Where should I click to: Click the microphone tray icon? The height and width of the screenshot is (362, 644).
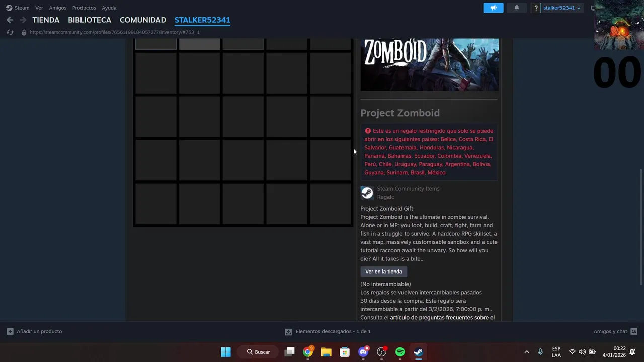pos(540,352)
